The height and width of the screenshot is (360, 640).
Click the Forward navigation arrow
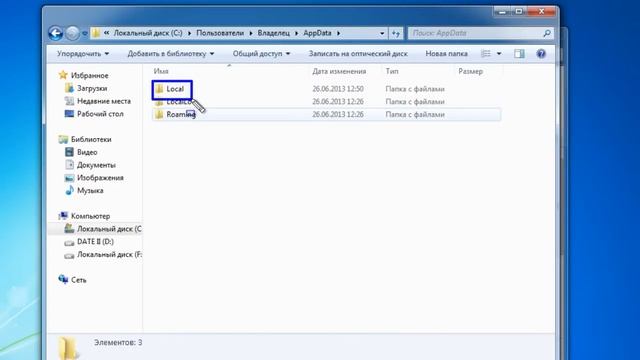coord(72,33)
